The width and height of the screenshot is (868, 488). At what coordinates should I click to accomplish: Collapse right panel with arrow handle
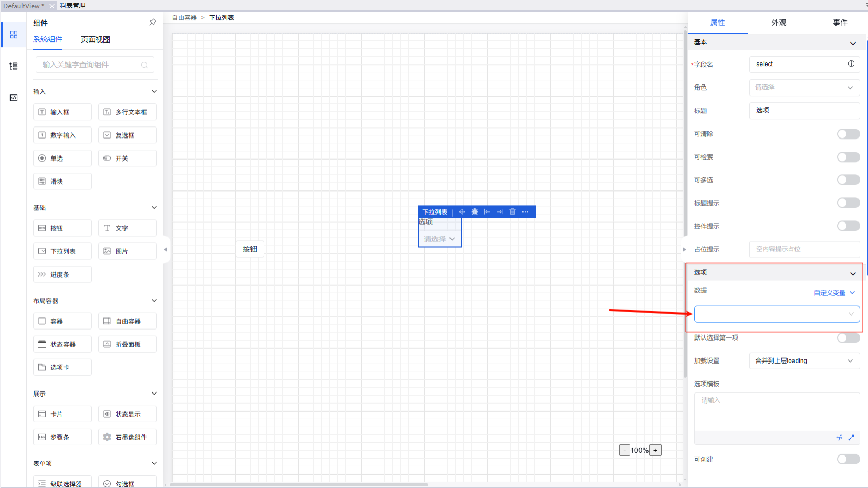(685, 250)
